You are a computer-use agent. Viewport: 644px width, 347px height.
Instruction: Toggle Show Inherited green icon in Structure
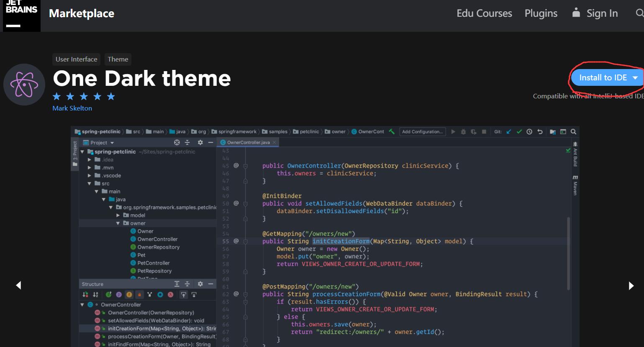point(108,295)
